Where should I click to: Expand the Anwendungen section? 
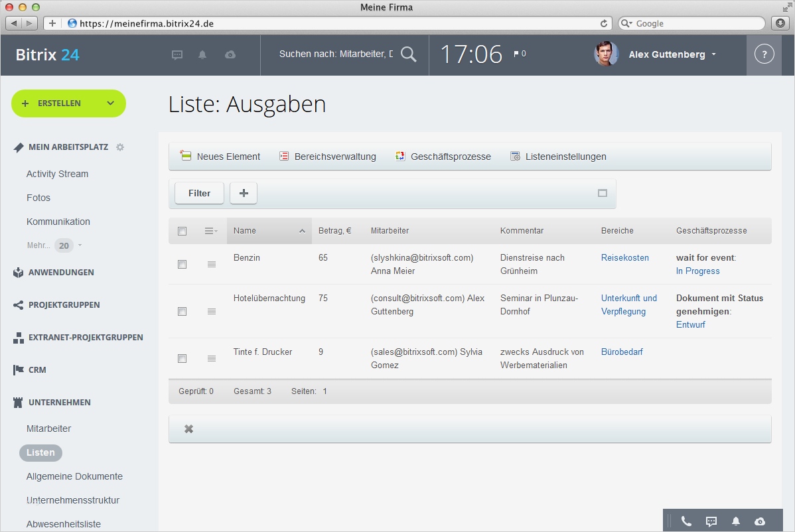[61, 273]
